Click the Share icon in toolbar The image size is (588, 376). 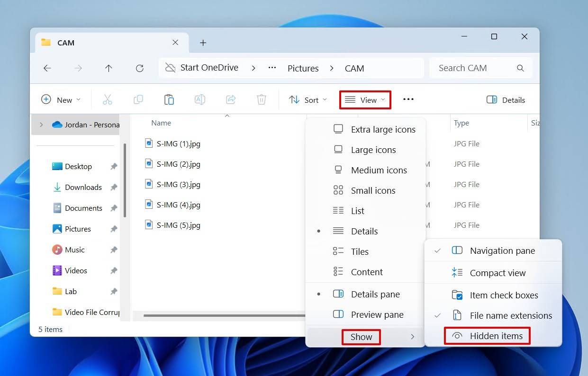click(231, 99)
